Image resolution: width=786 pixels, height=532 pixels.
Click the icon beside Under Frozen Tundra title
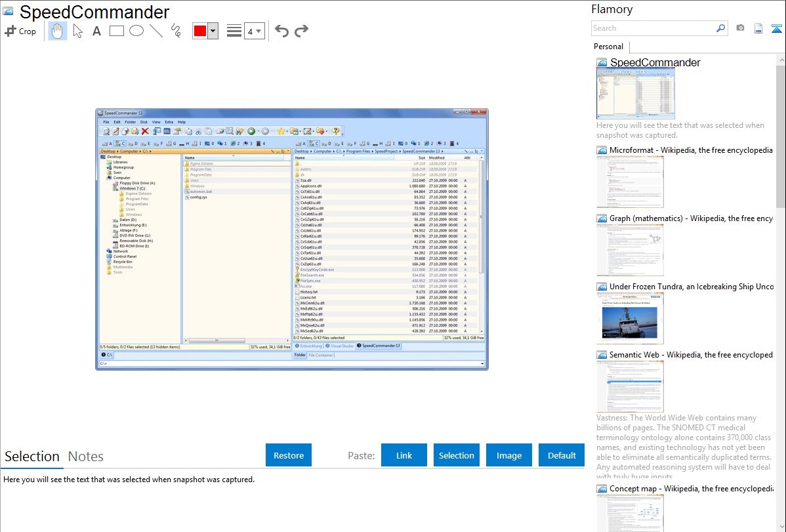602,287
